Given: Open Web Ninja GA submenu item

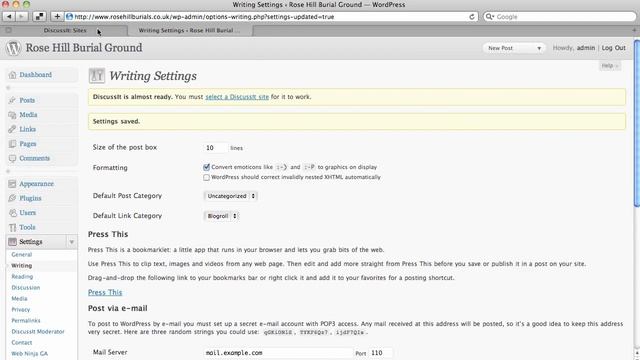Looking at the screenshot, I should pos(29,353).
